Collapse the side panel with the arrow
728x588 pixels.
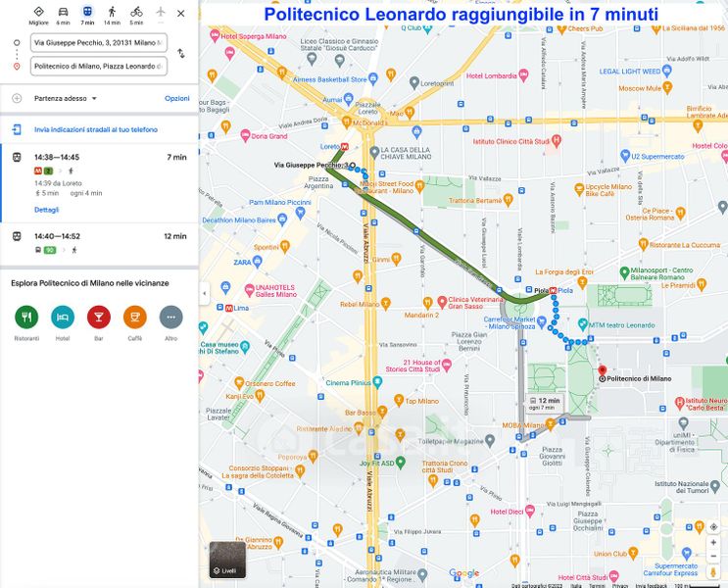[204, 293]
